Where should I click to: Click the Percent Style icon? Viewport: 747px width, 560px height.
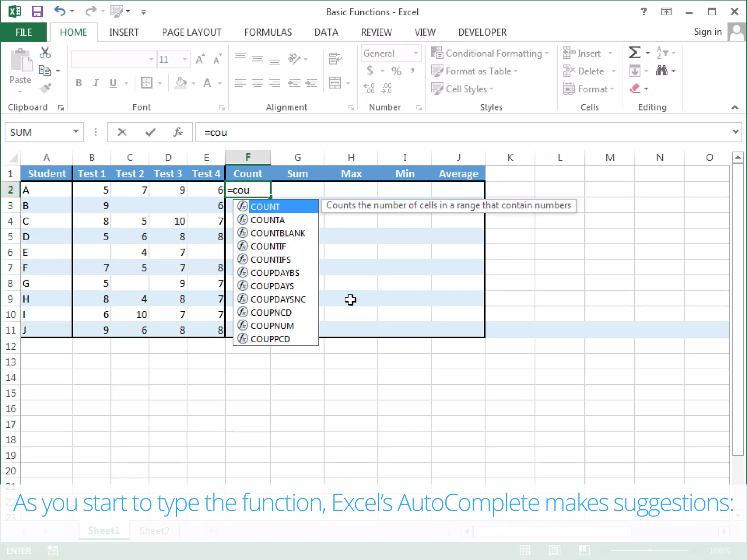point(396,70)
